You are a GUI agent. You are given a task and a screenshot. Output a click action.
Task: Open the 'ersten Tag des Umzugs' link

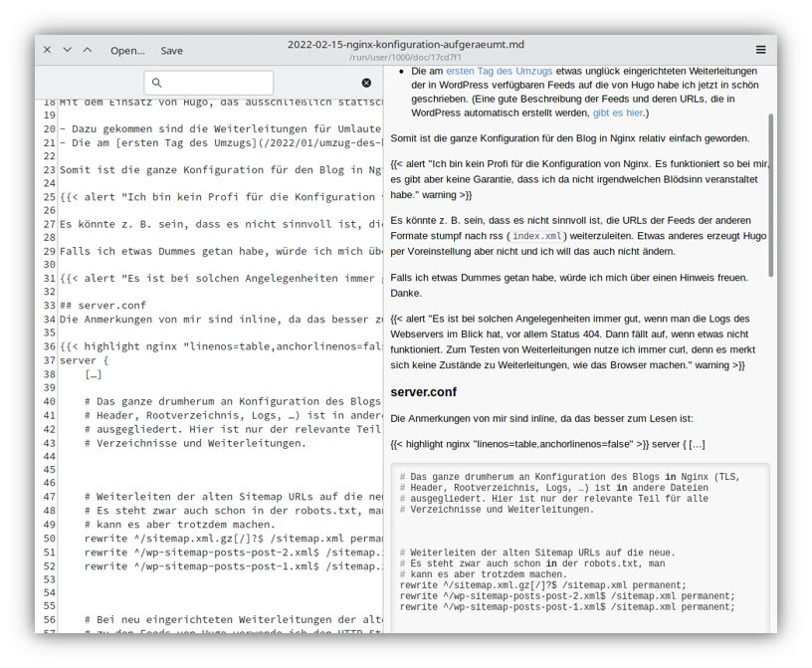point(500,71)
